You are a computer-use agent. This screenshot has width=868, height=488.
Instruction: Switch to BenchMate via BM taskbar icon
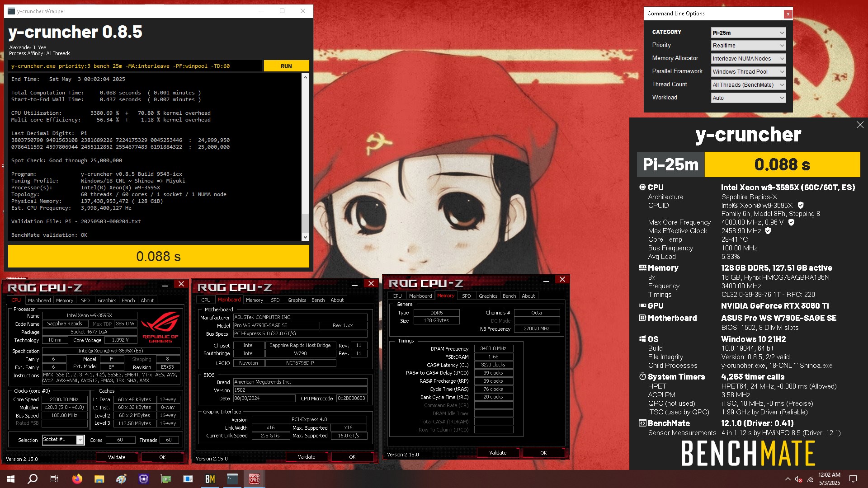(x=210, y=479)
